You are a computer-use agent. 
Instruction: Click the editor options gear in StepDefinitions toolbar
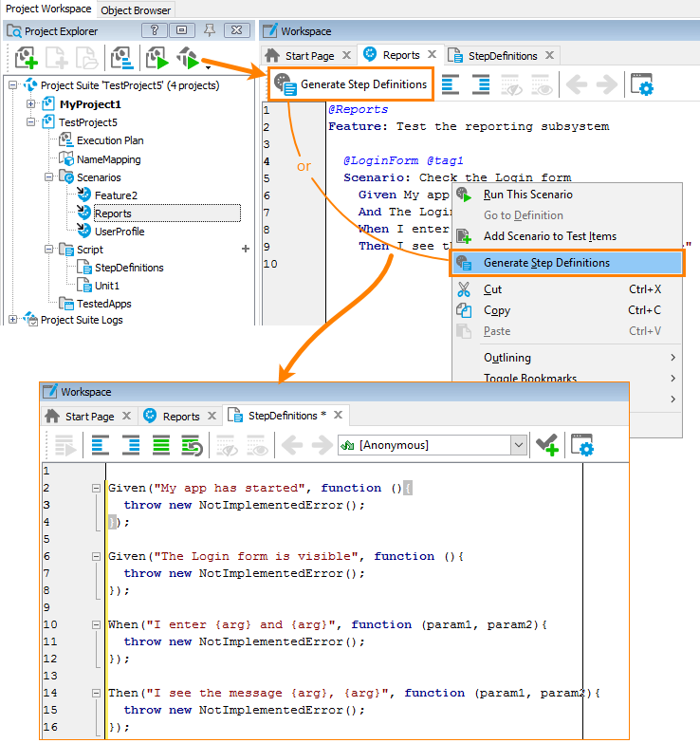tap(582, 444)
